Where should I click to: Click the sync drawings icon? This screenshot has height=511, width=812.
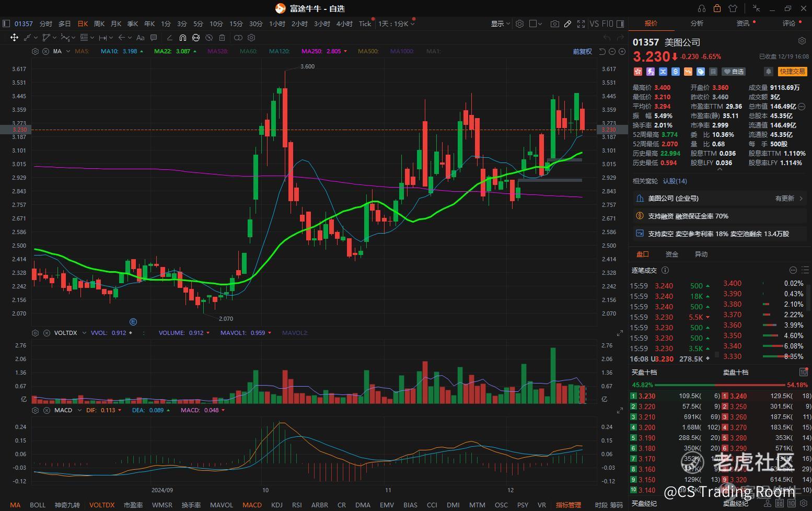tap(195, 38)
